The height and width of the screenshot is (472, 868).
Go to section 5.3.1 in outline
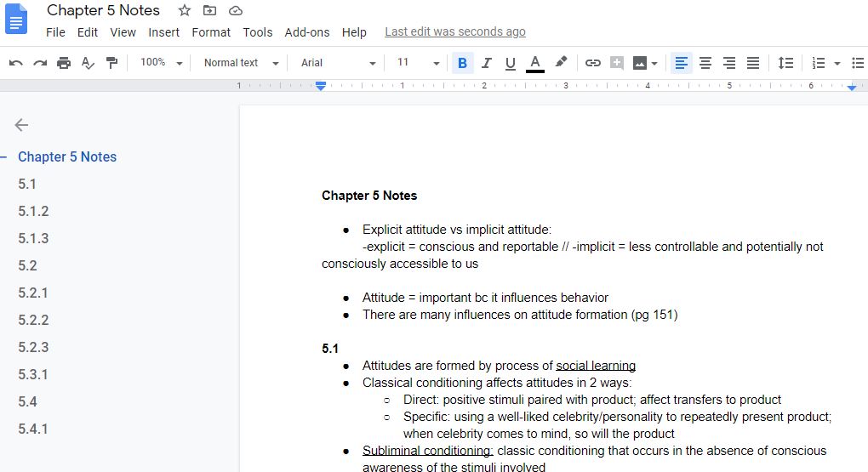[x=32, y=374]
